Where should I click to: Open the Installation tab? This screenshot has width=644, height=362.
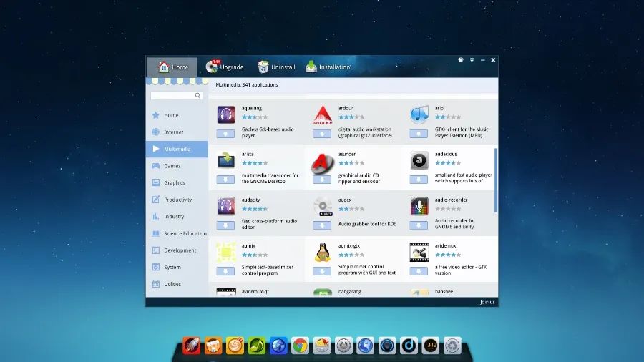[x=328, y=67]
